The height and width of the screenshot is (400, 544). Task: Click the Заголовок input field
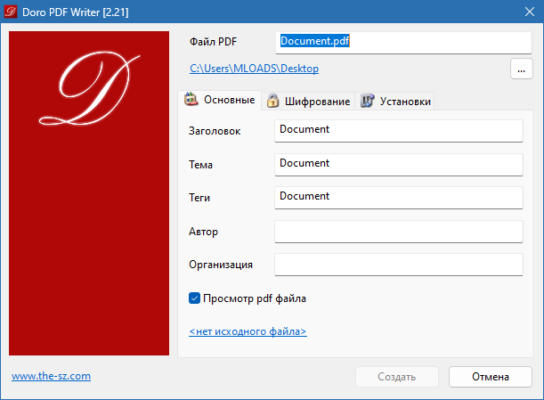point(399,130)
